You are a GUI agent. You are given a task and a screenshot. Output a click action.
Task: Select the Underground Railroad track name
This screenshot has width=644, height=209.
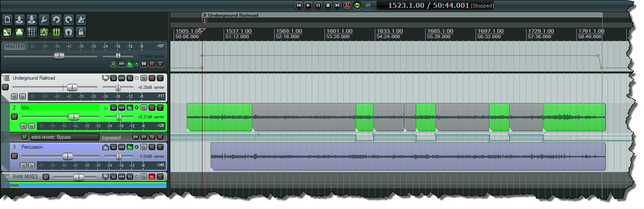(x=34, y=78)
